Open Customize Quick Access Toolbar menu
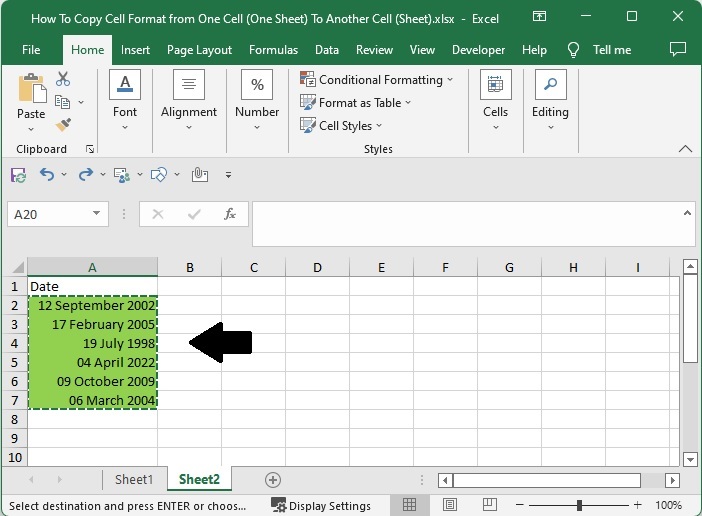This screenshot has width=702, height=516. tap(228, 175)
